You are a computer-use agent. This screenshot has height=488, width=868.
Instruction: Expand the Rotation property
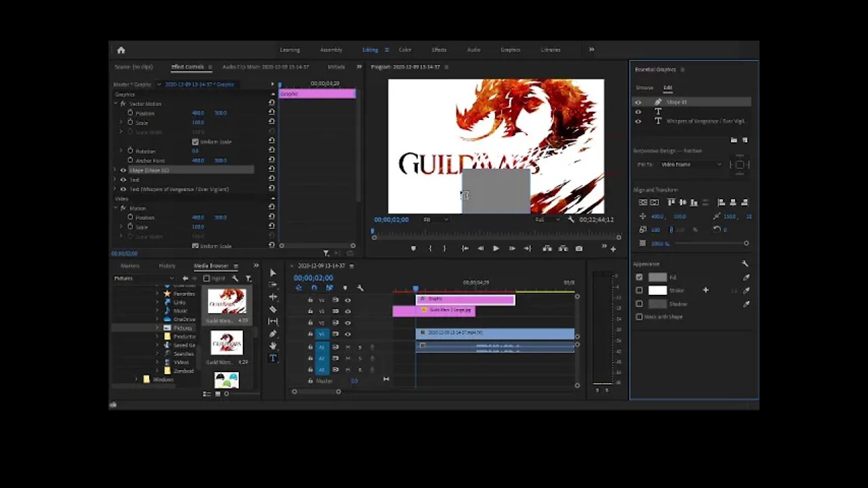(122, 151)
